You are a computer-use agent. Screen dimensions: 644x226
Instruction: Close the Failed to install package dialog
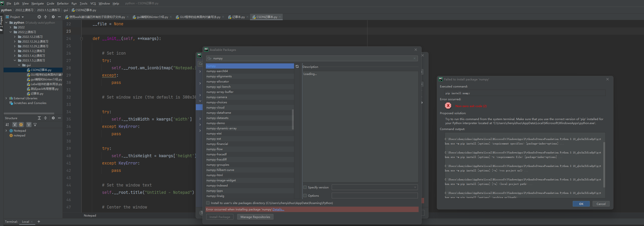point(608,79)
